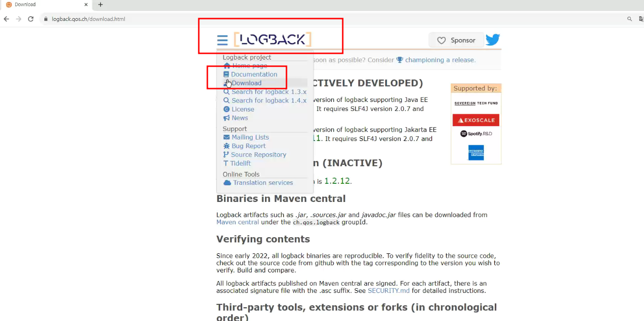Open Exoscale sponsor logo
This screenshot has height=321, width=644.
tap(476, 120)
